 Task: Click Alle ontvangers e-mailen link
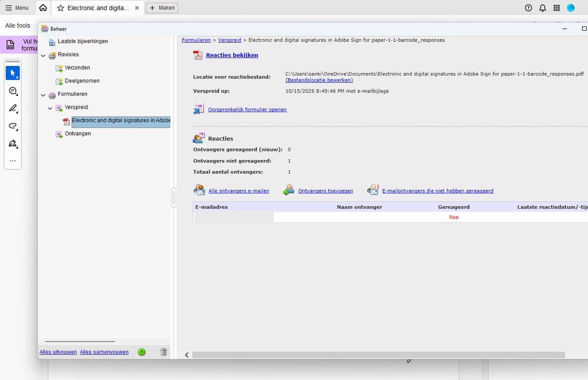click(239, 191)
